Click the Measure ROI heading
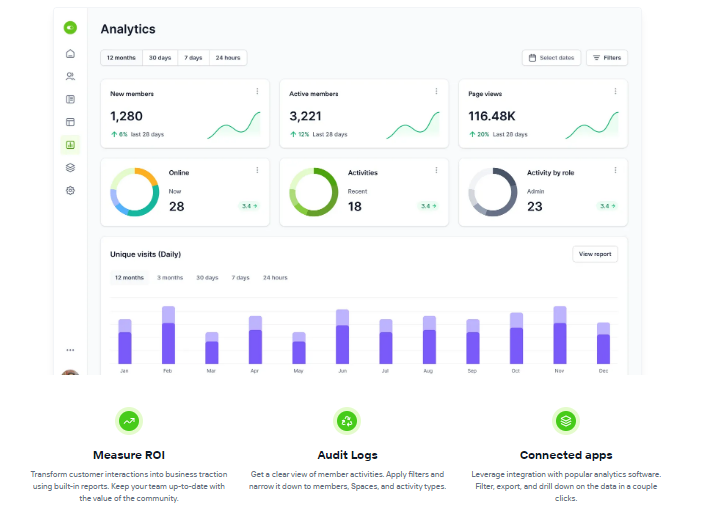The height and width of the screenshot is (521, 701). click(x=129, y=455)
